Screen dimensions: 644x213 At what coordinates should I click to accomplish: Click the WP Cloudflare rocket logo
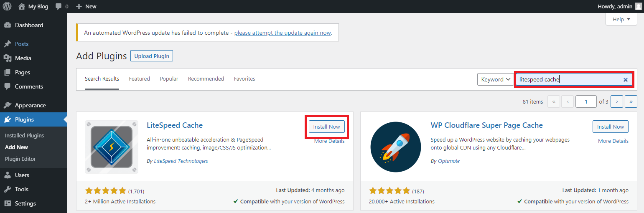pyautogui.click(x=395, y=147)
